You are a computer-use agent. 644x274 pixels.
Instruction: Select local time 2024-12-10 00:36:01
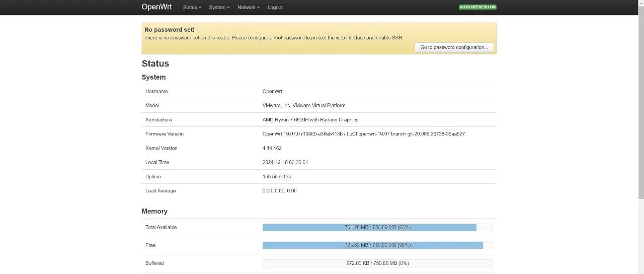point(285,162)
